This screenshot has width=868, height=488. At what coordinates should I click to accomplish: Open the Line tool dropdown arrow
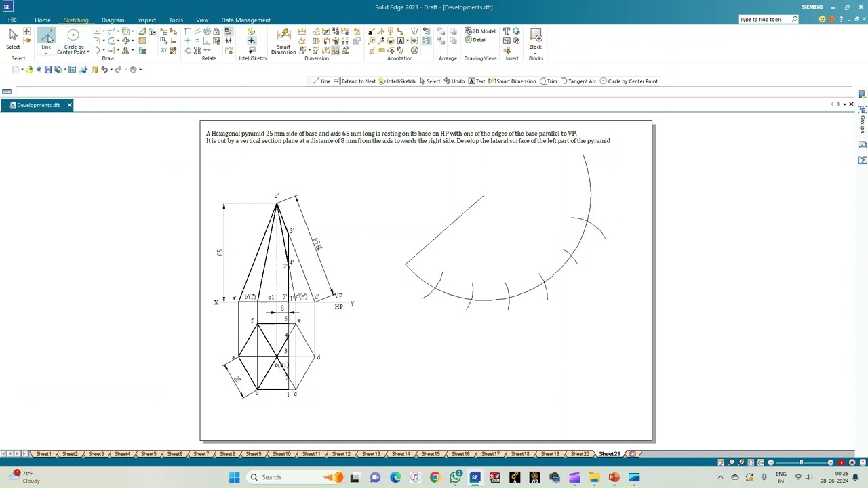pos(46,53)
